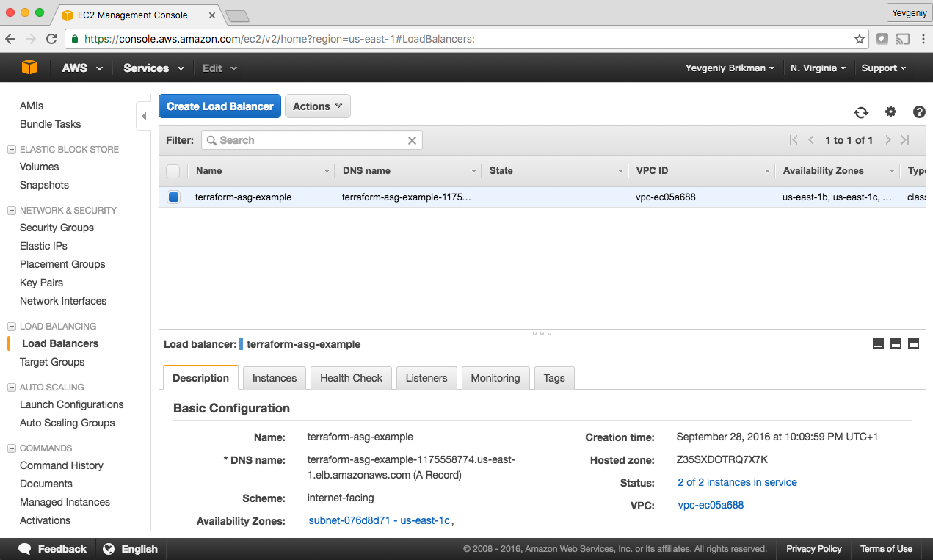Open the help question mark icon
Viewport: 933px width, 560px height.
point(919,112)
